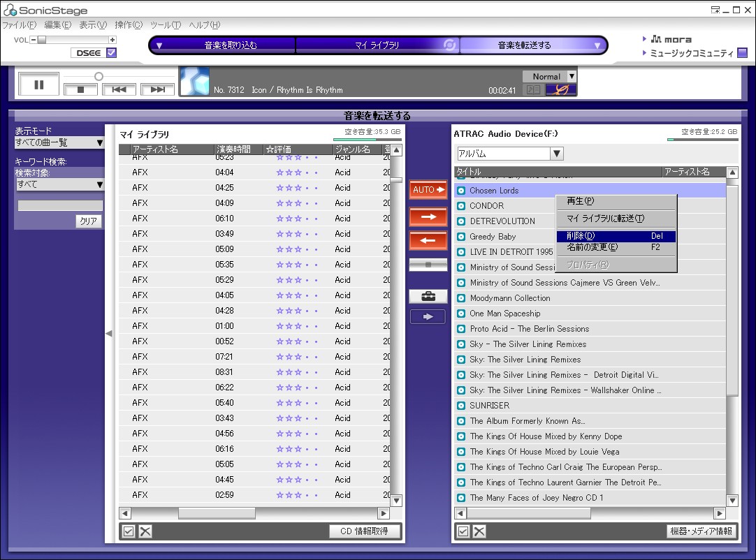Click the stop transfer button
Screen dimensions: 756x560
(x=428, y=265)
